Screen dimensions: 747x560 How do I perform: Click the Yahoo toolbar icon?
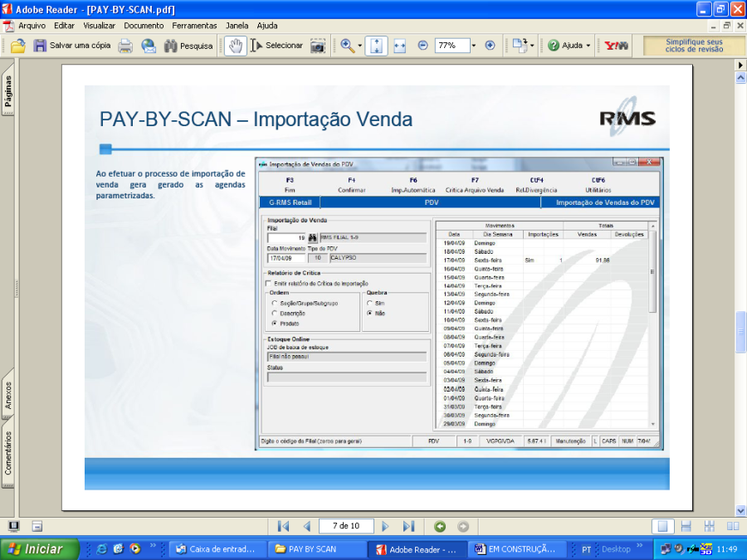click(x=616, y=46)
